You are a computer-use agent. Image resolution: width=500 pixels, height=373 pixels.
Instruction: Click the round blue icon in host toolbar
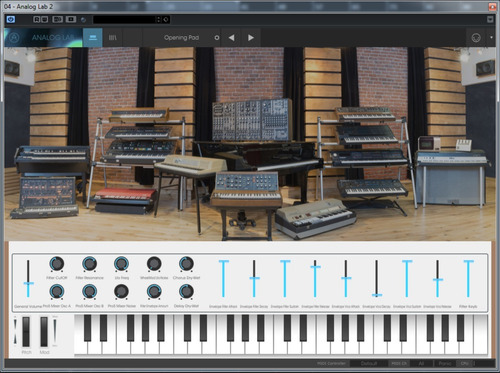click(83, 20)
